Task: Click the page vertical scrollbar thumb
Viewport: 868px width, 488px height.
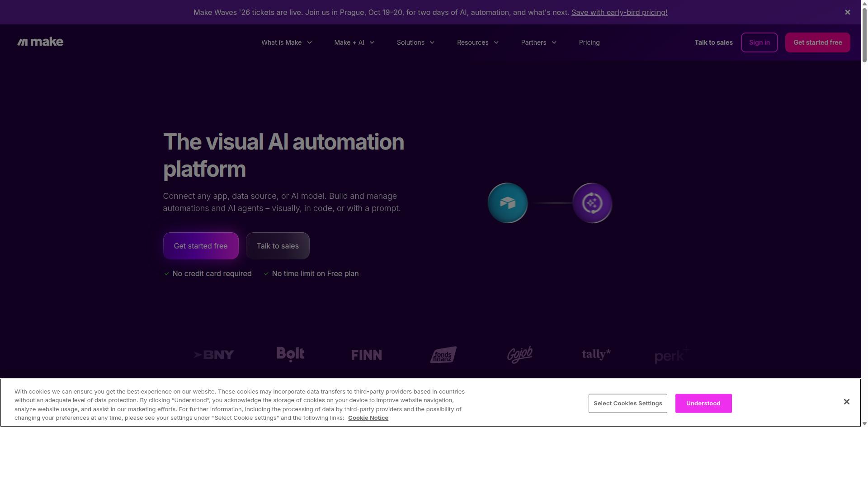Action: click(864, 34)
